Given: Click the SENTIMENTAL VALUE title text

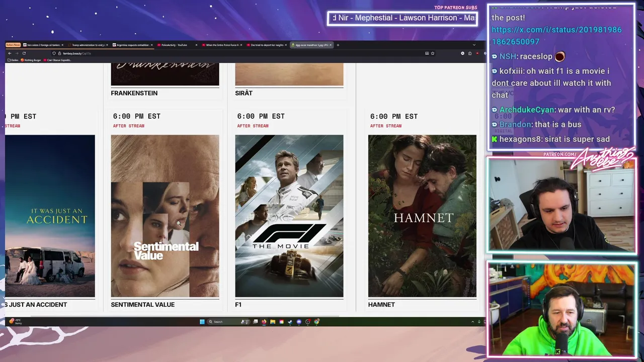Looking at the screenshot, I should pyautogui.click(x=143, y=305).
